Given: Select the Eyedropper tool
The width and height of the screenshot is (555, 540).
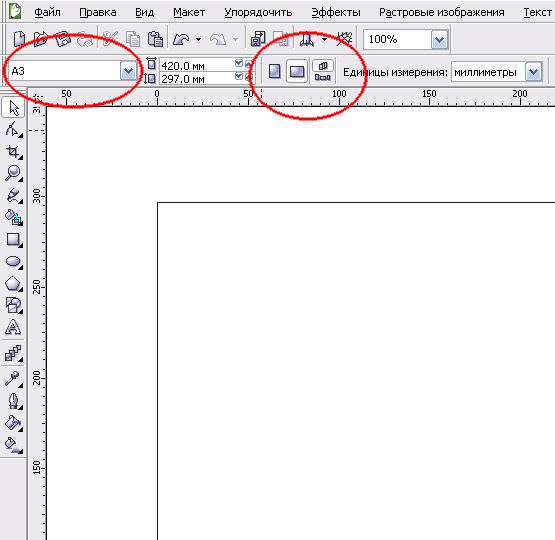Looking at the screenshot, I should tap(13, 379).
